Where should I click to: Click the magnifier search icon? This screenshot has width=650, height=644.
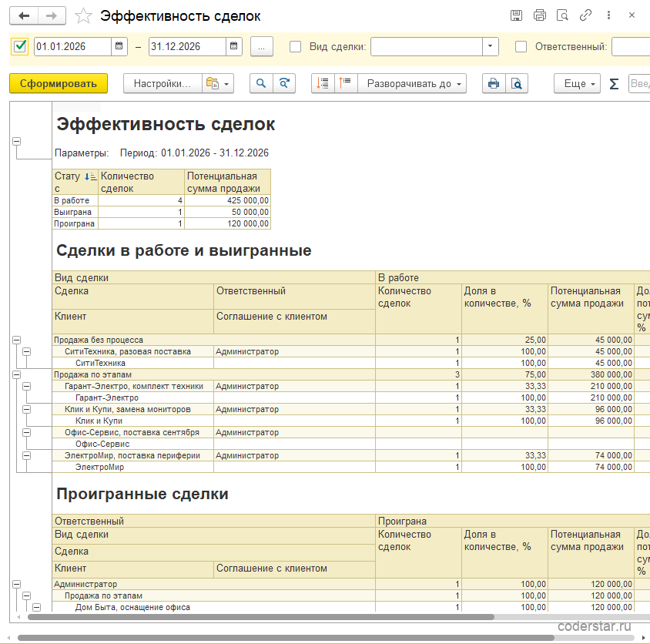[x=261, y=83]
